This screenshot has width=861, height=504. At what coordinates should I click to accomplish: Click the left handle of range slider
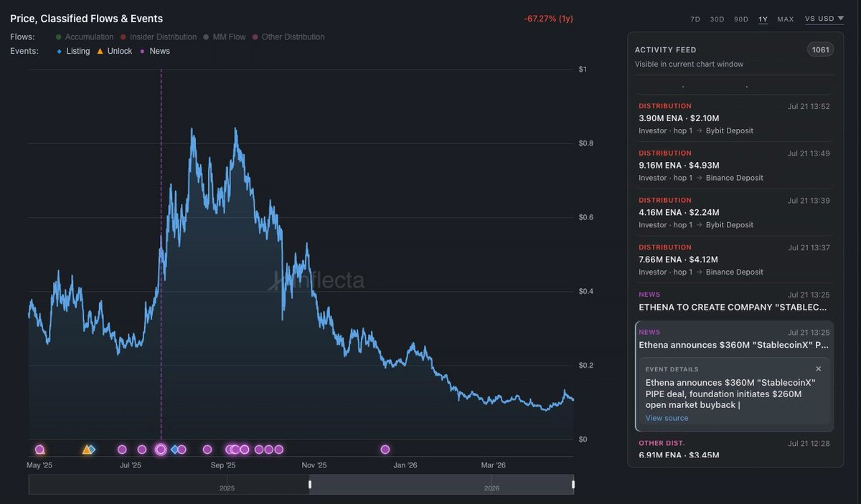310,485
